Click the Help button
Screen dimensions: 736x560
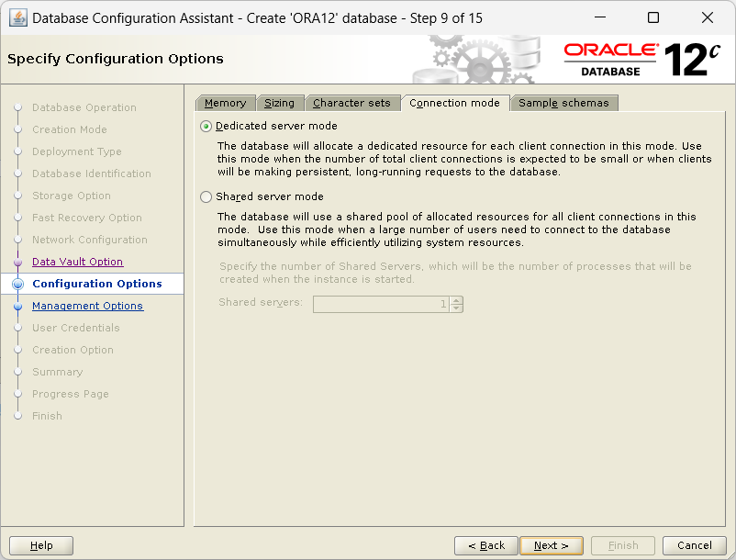(x=41, y=545)
